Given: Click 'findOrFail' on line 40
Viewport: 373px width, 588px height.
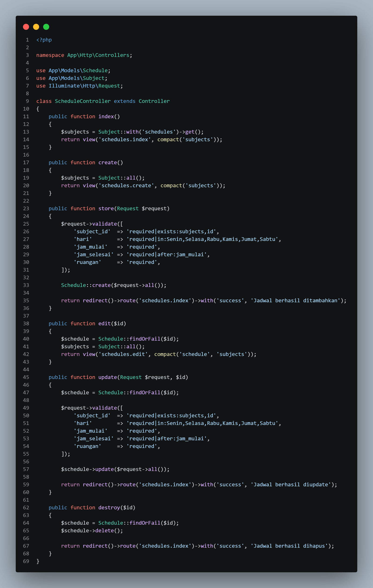Looking at the screenshot, I should click(x=145, y=339).
